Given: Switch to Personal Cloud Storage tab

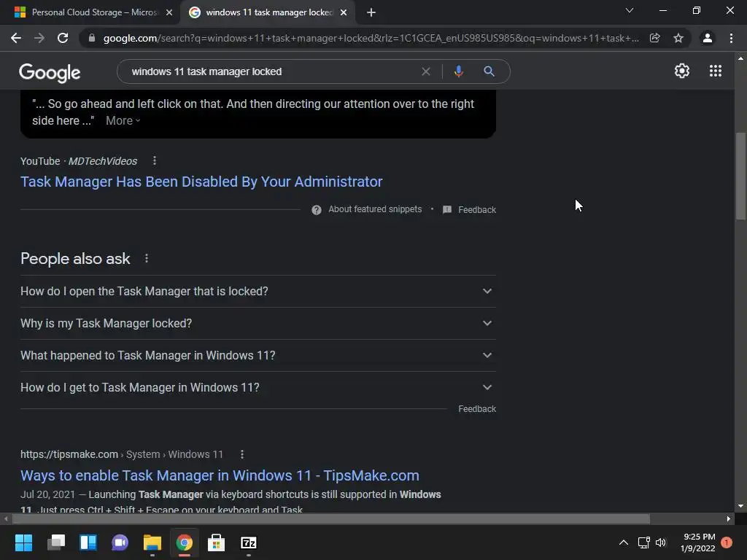Looking at the screenshot, I should point(93,12).
